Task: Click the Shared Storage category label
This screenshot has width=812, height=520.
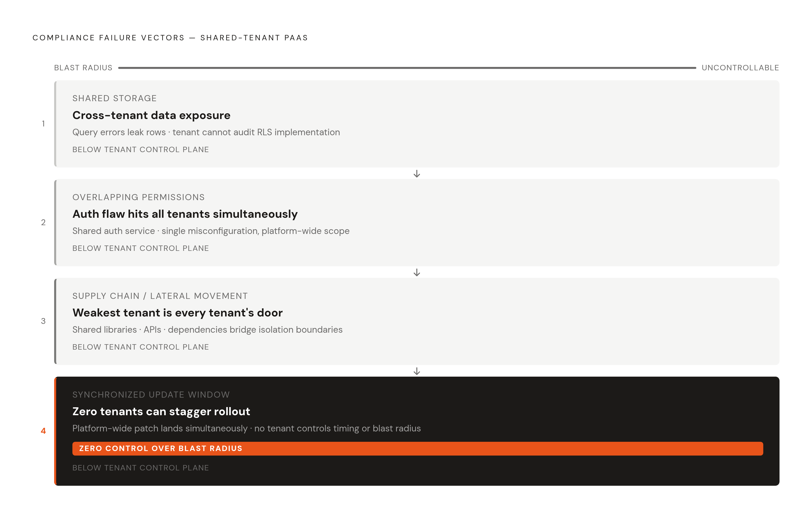Action: click(x=115, y=98)
